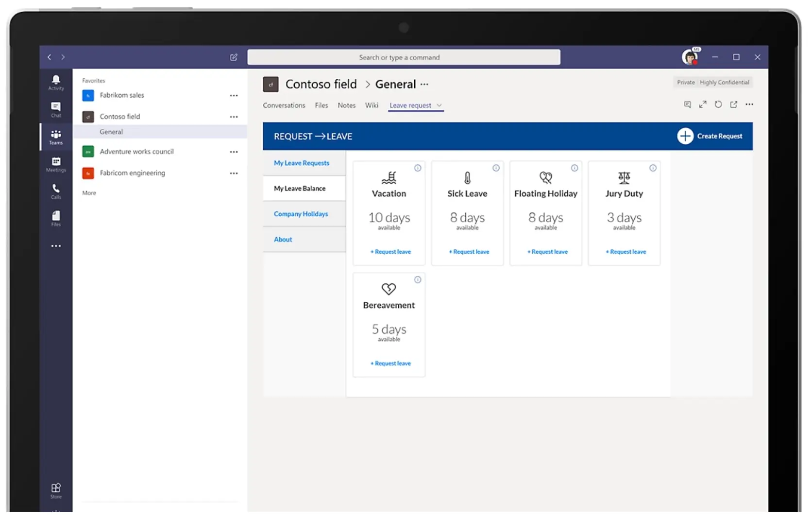Request leave for Bereavement
This screenshot has width=812, height=521.
[x=390, y=364]
